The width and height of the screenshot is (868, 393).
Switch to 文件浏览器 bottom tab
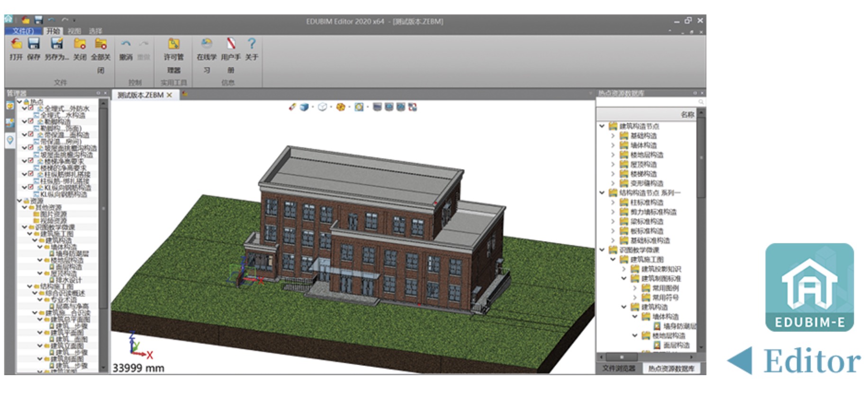[619, 368]
